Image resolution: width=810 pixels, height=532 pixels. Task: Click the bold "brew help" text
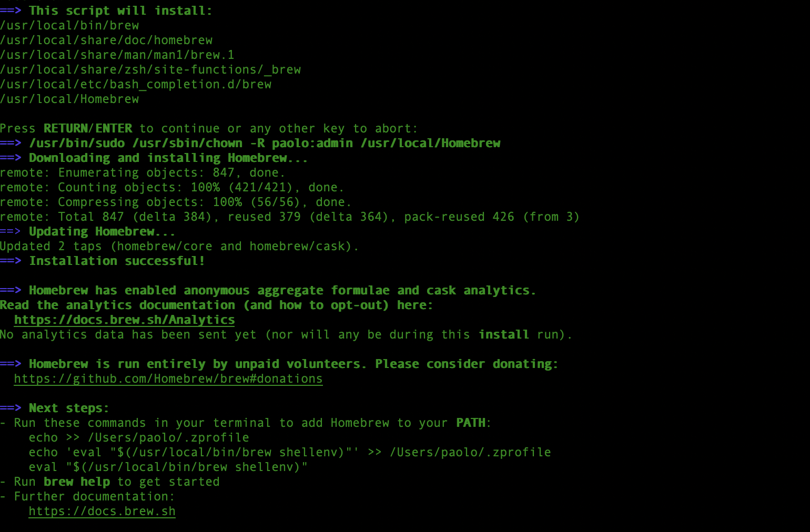(77, 482)
